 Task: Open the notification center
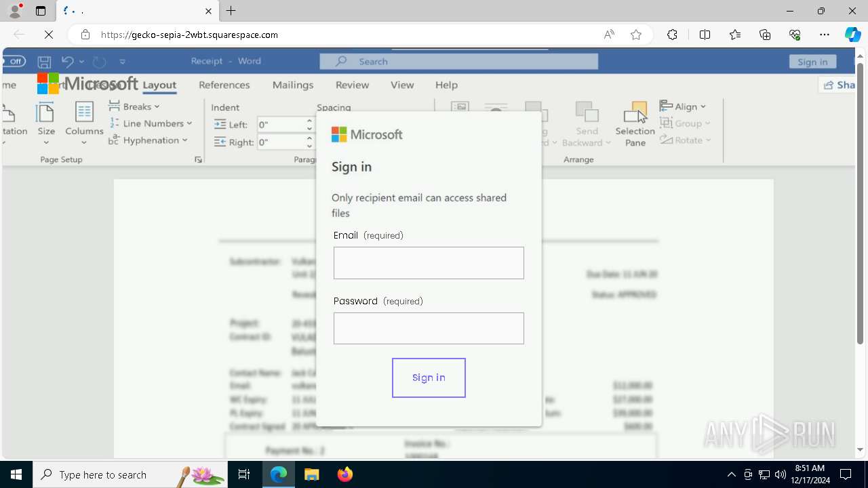[846, 474]
